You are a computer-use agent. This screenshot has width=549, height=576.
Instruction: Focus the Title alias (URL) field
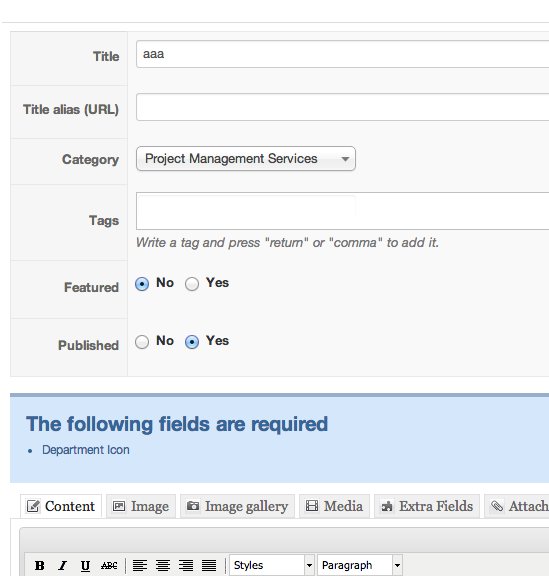click(342, 107)
